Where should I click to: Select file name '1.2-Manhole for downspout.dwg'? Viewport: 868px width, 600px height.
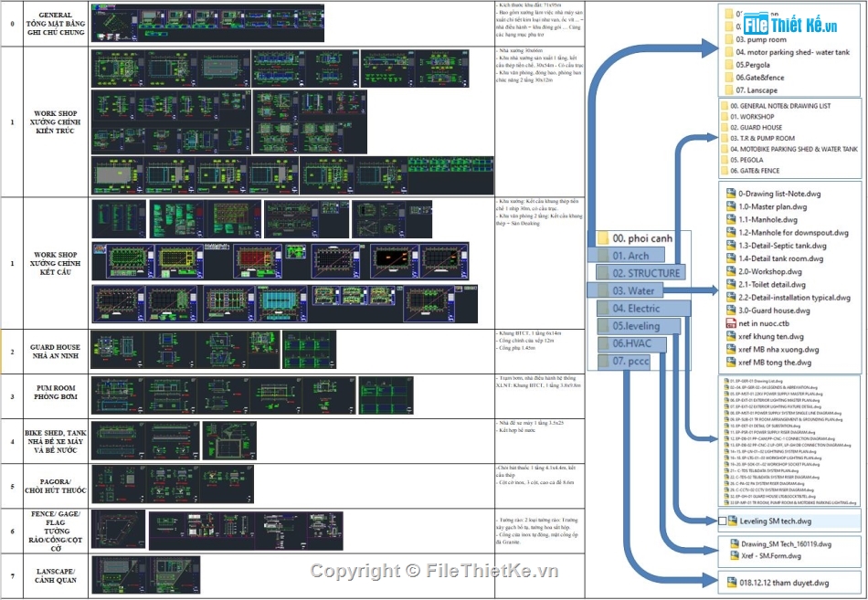click(x=793, y=233)
